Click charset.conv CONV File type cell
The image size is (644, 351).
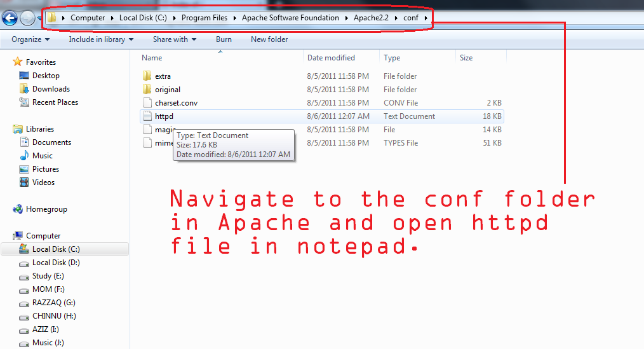[x=401, y=103]
